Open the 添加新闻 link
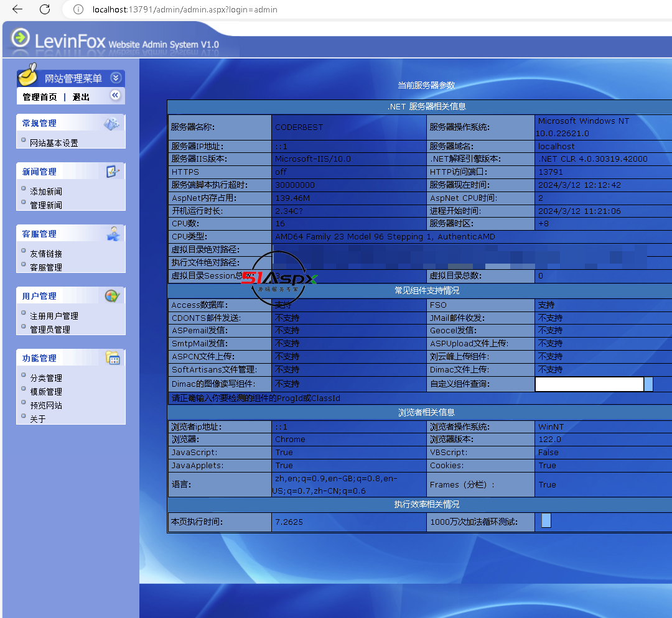Image resolution: width=672 pixels, height=618 pixels. tap(46, 191)
